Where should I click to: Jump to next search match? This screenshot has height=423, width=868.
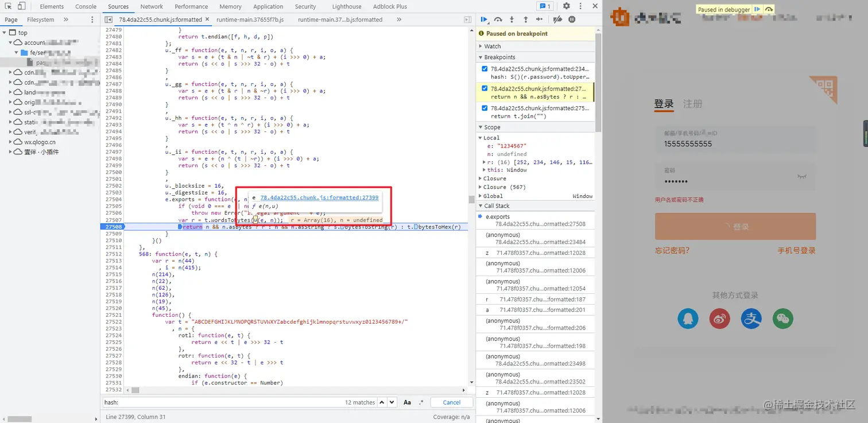(392, 402)
